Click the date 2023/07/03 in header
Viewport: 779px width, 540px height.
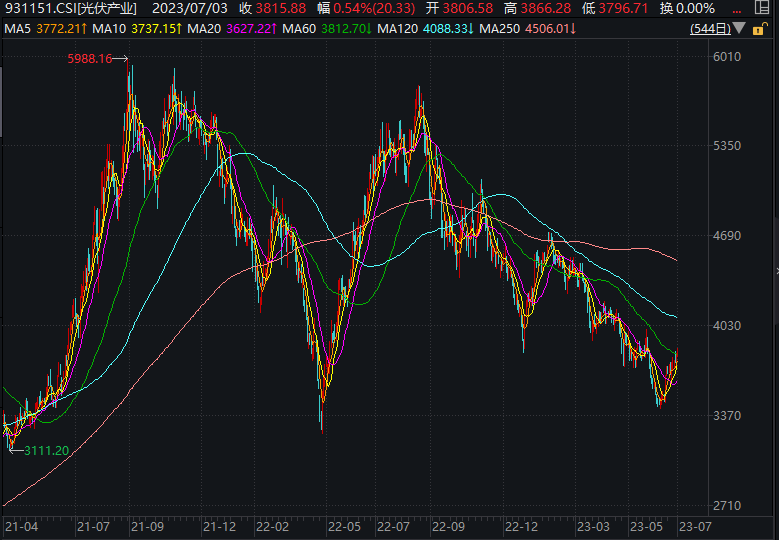(189, 8)
